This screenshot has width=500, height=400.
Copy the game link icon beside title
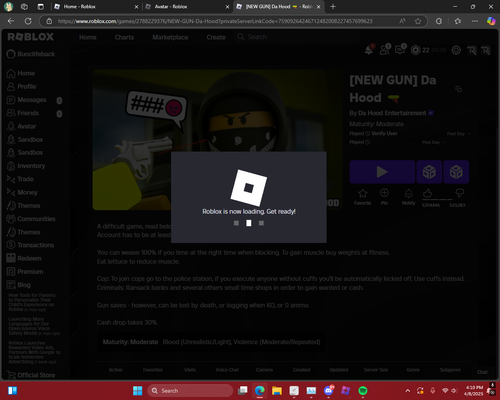click(459, 89)
